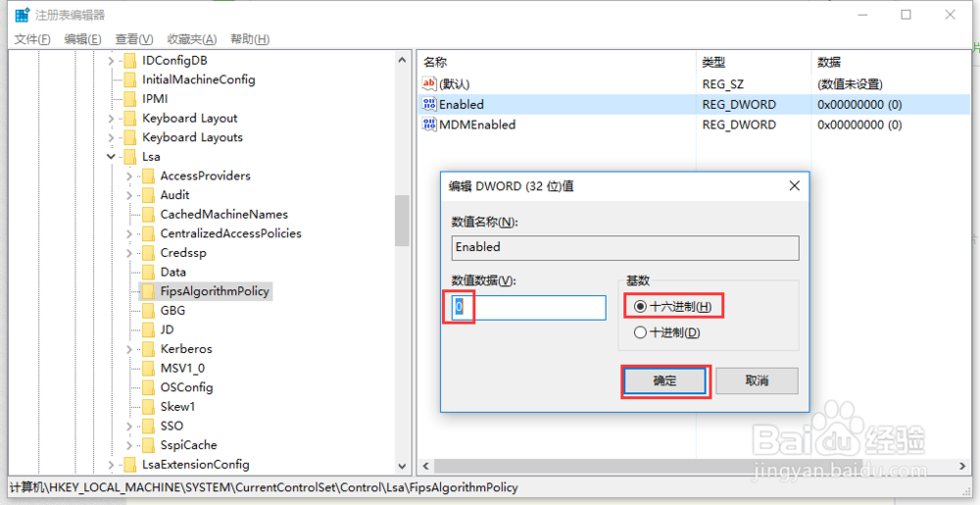Expand the Audit tree node
This screenshot has width=980, height=505.
click(x=129, y=195)
